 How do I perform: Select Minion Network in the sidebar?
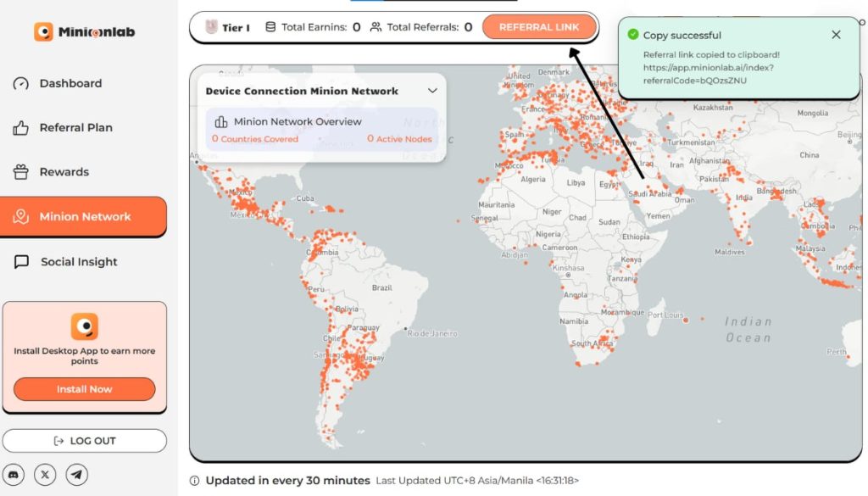(x=84, y=217)
